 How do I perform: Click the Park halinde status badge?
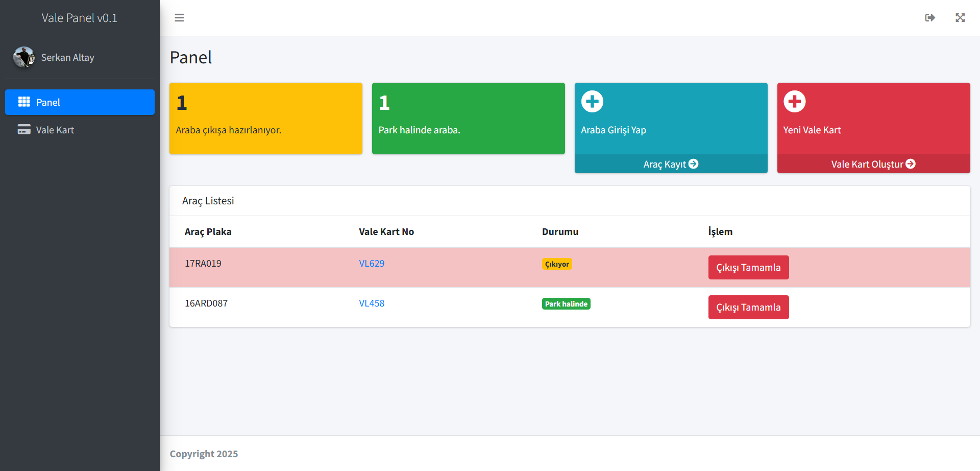tap(566, 303)
